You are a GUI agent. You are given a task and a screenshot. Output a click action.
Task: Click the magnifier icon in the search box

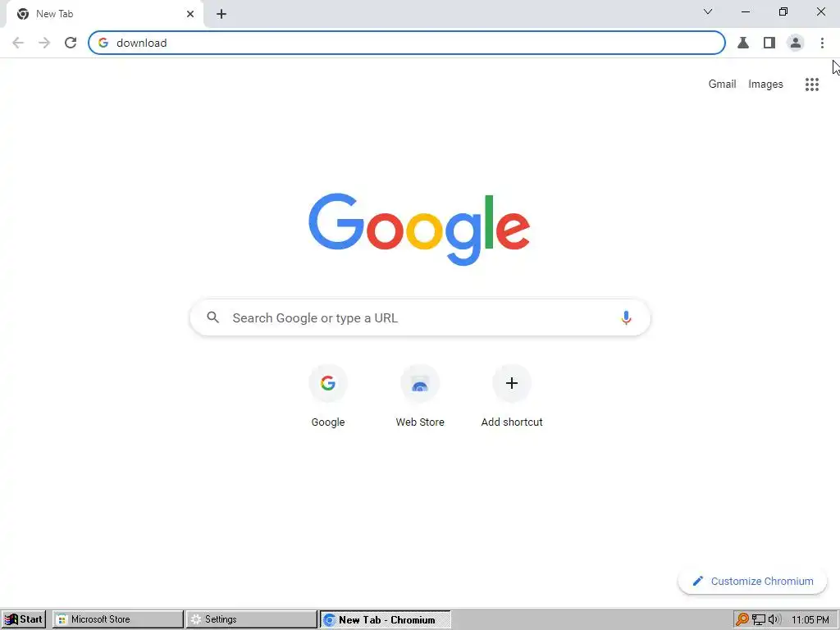coord(213,317)
